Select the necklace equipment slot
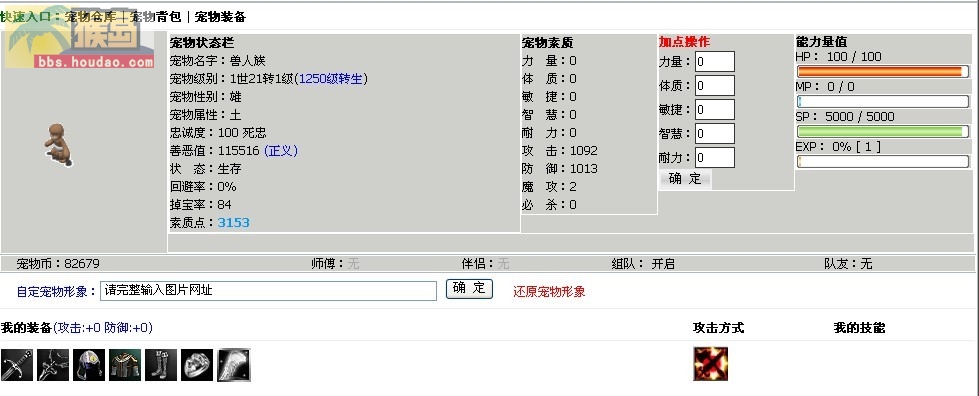The height and width of the screenshot is (396, 979). click(x=53, y=365)
